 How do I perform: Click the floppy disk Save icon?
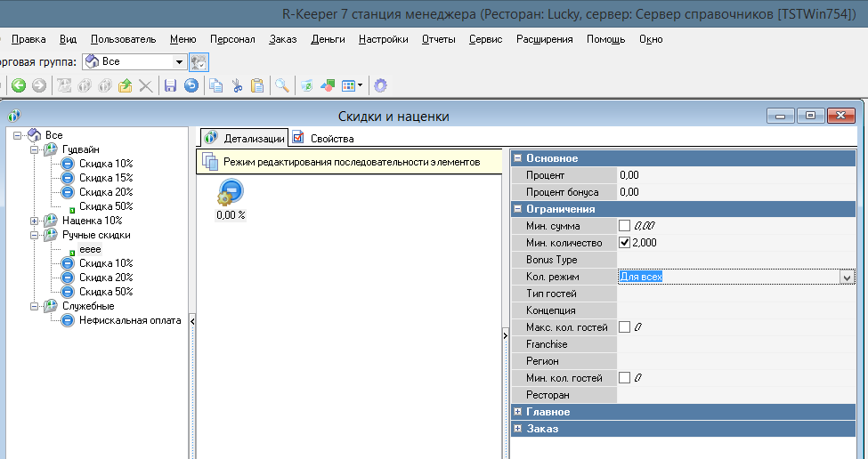[x=170, y=85]
